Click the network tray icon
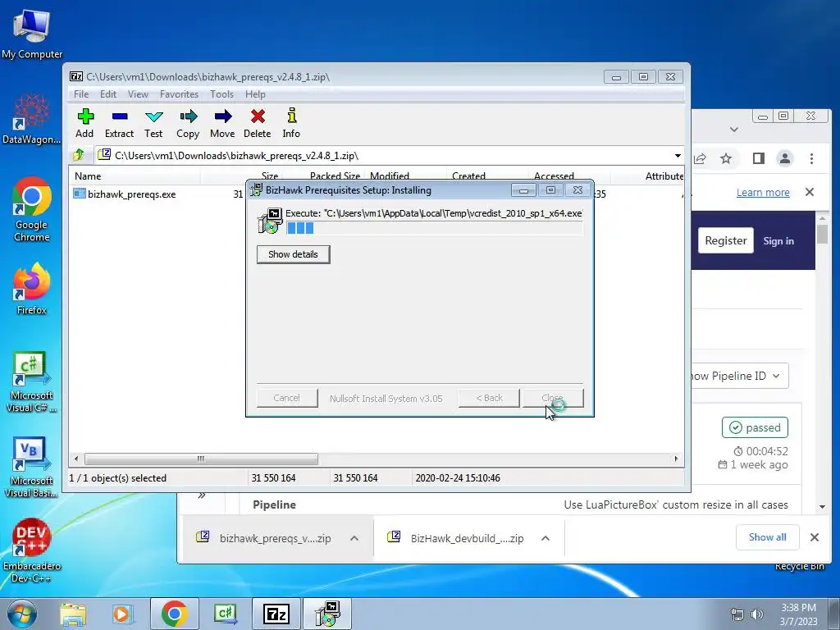 tap(737, 614)
